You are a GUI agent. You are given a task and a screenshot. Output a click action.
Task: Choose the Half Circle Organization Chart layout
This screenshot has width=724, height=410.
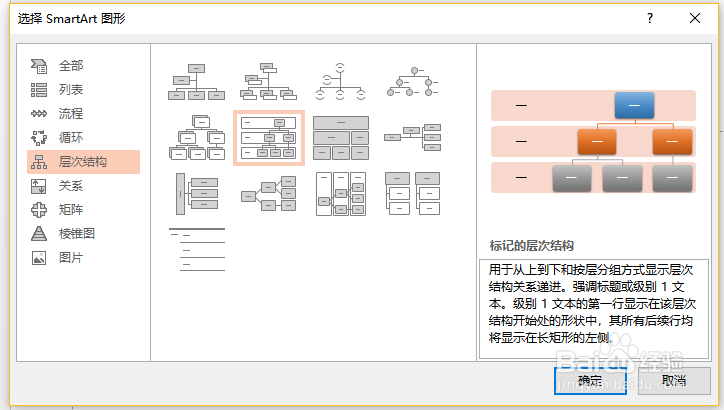point(340,82)
